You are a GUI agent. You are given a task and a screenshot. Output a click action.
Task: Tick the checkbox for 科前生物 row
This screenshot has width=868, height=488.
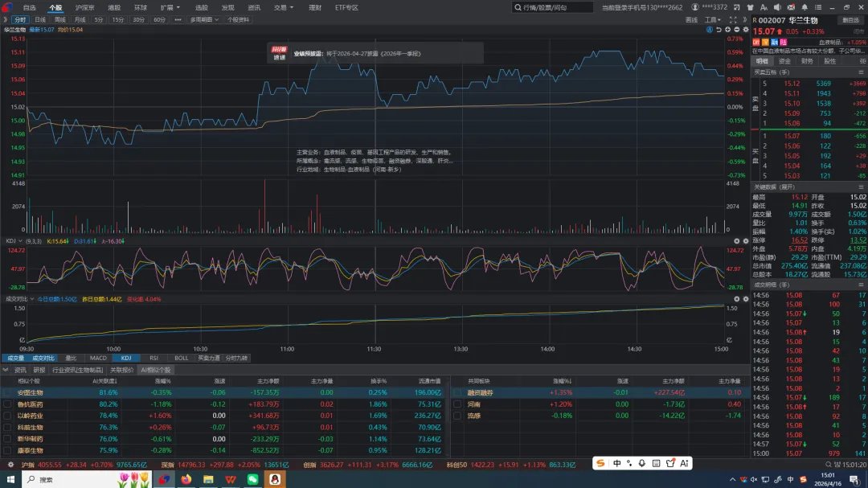coord(7,428)
